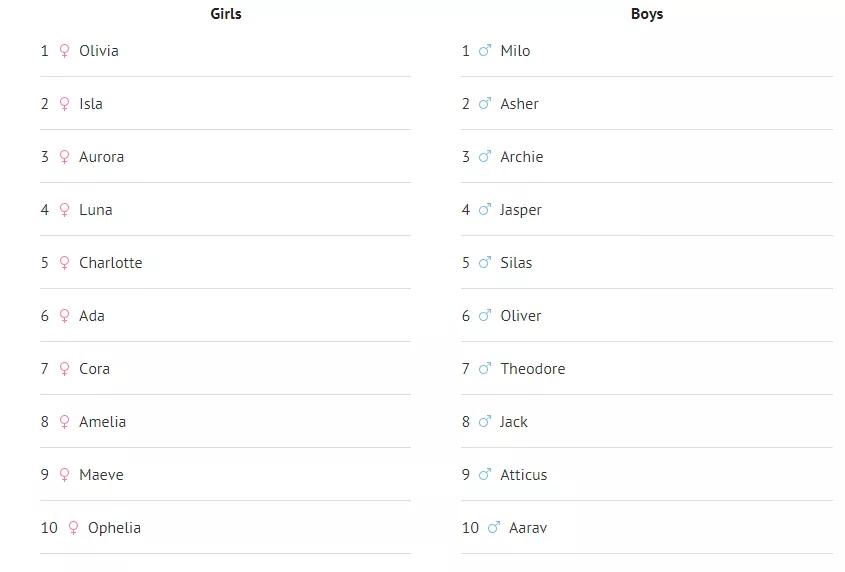Click the female symbol icon next to Charlotte
The width and height of the screenshot is (845, 572).
coord(64,263)
